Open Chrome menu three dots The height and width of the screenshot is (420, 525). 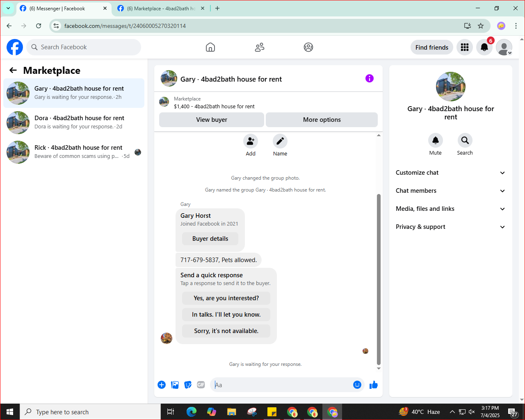[x=516, y=26]
